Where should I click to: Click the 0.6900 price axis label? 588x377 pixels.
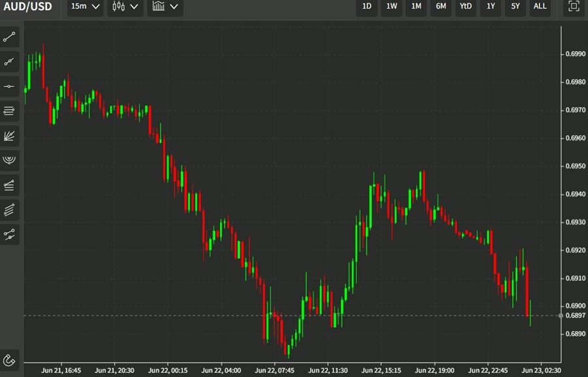click(x=575, y=306)
